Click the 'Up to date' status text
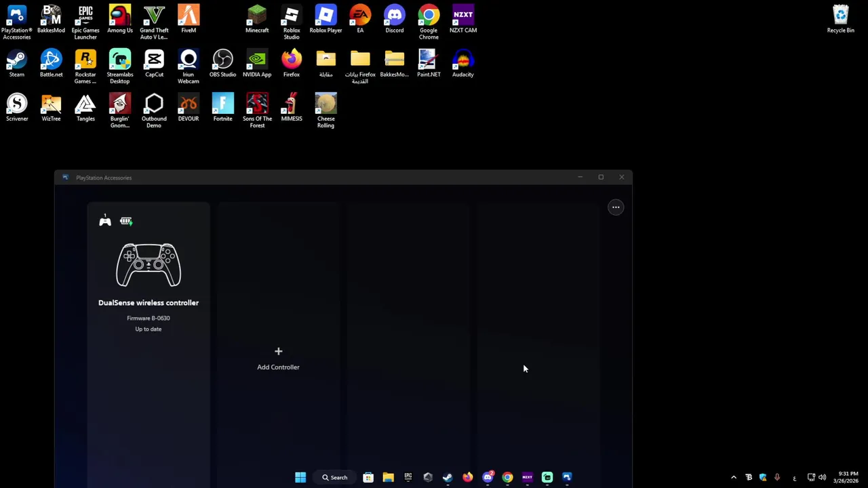This screenshot has height=488, width=868. pos(149,329)
